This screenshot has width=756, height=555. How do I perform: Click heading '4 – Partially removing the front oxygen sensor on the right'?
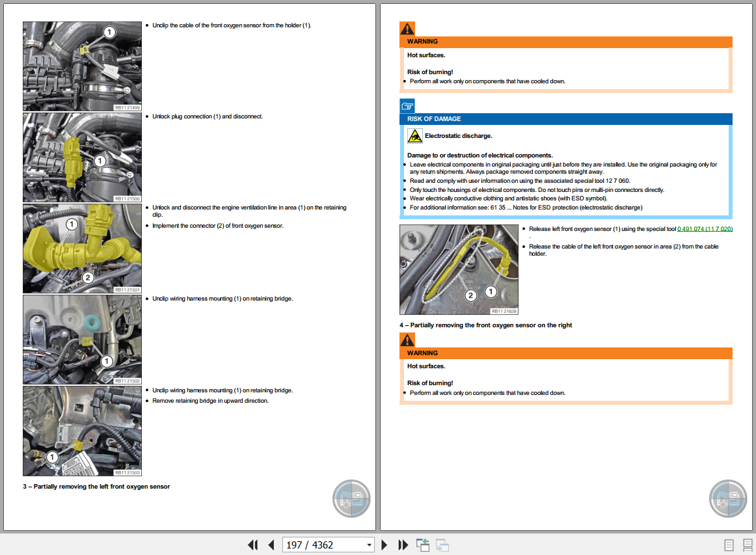pos(485,325)
